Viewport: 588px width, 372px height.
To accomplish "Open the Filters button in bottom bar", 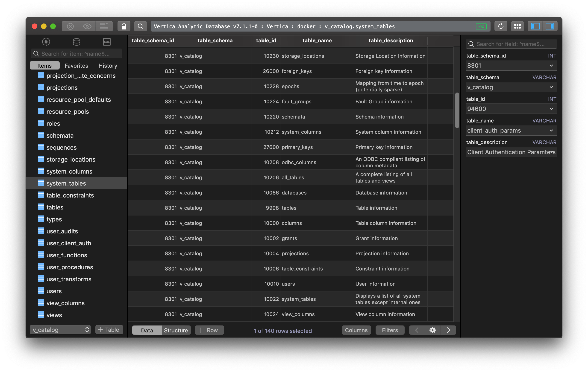I will (389, 330).
